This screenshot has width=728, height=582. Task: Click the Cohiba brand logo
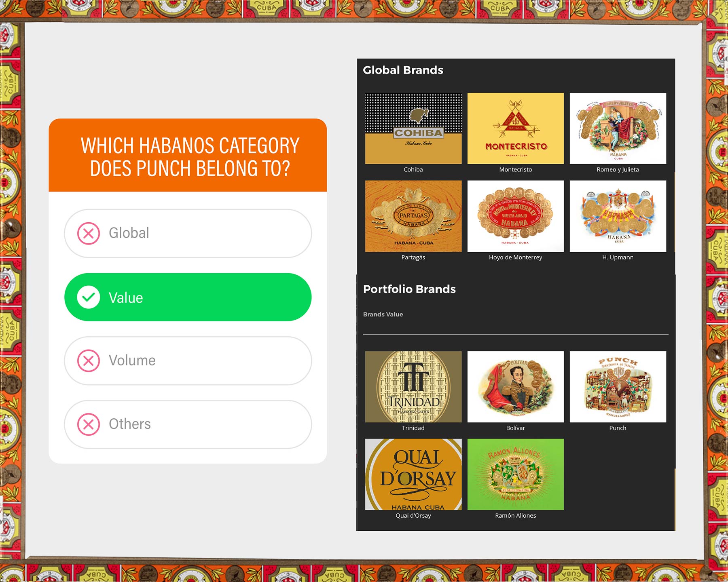click(x=413, y=129)
